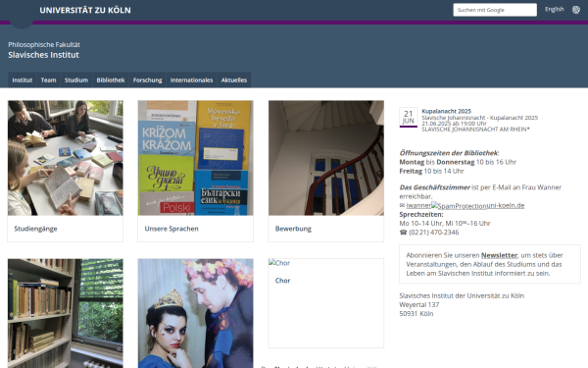Open the Internationales menu tab
This screenshot has width=588, height=368.
191,80
